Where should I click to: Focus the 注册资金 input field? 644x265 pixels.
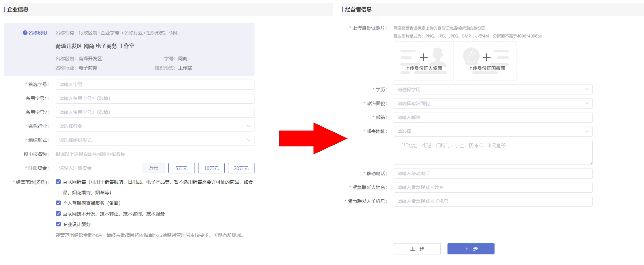tap(99, 168)
